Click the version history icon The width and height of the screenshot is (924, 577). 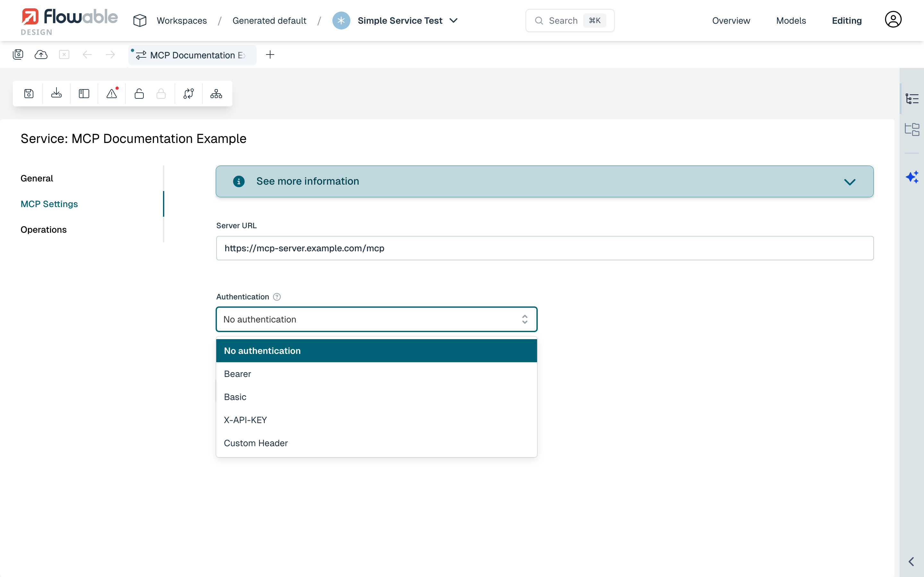click(189, 94)
